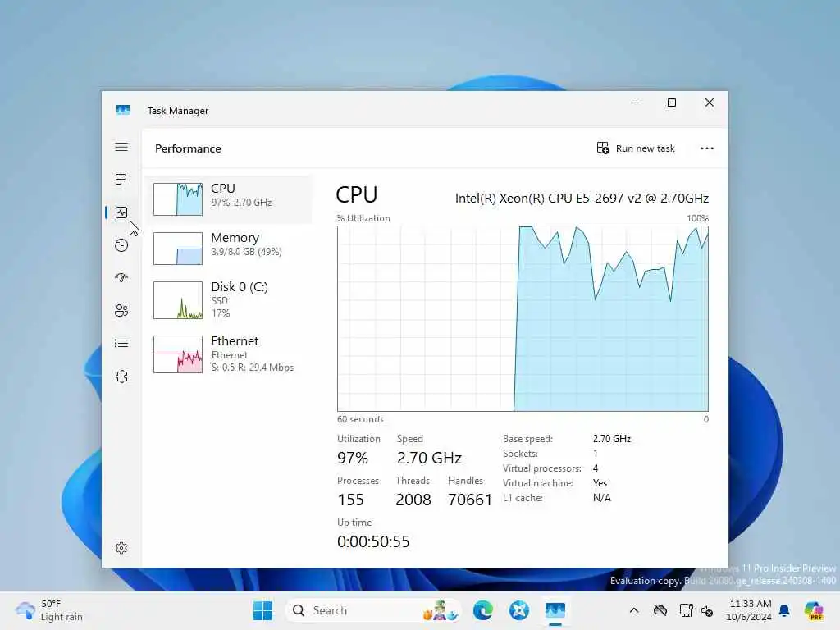This screenshot has width=840, height=630.
Task: Click the 2.70 GHz speed value
Action: pyautogui.click(x=429, y=458)
